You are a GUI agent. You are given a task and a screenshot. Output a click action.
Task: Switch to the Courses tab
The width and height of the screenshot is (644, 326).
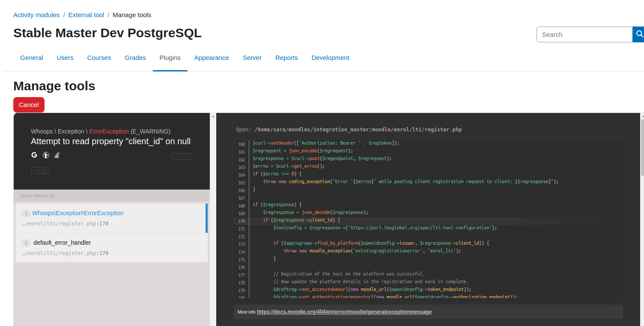[99, 58]
